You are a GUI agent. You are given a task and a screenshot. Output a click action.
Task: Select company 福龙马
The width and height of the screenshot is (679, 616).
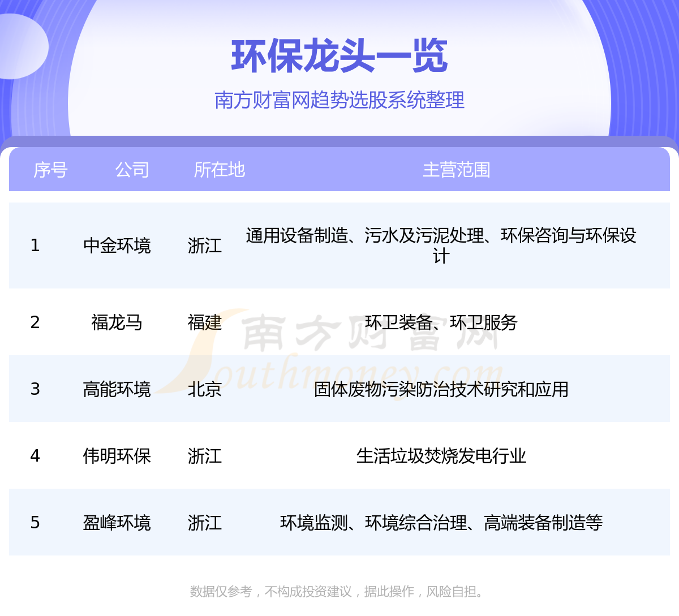tap(117, 322)
